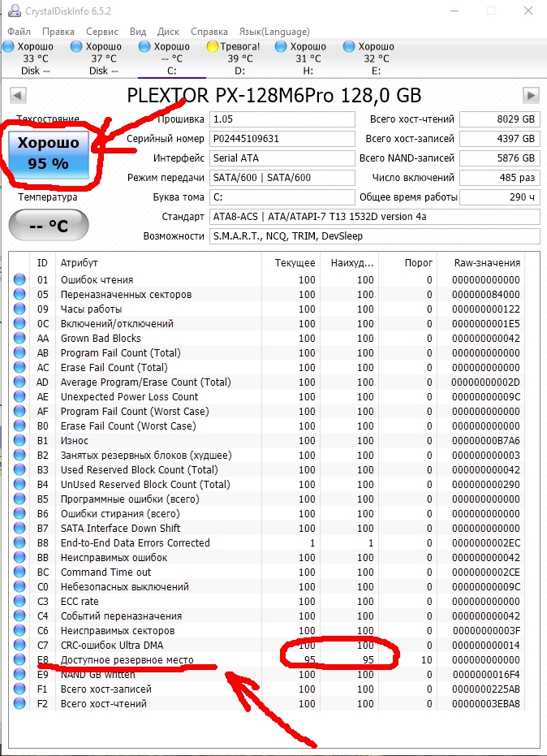Select the disk C: status orb

click(144, 47)
